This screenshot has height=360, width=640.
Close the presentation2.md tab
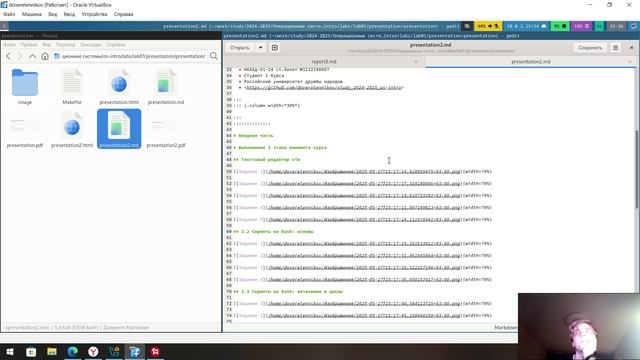coord(630,62)
